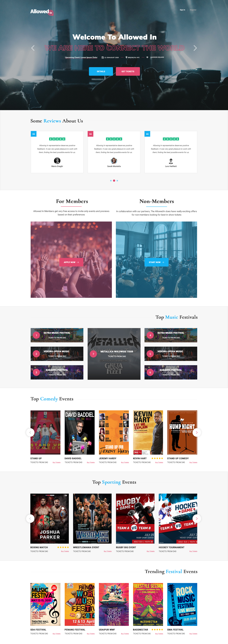
Task: Open the Register menu link
Action: click(x=193, y=10)
